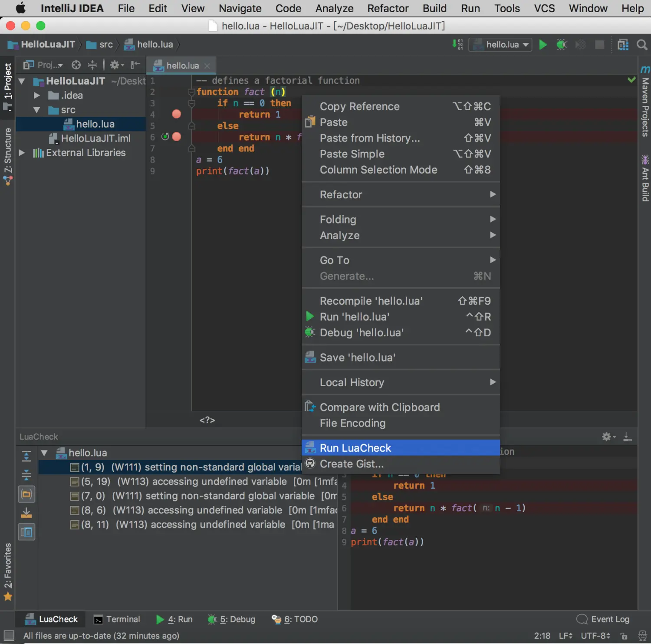Hide the Project panel with hide icon

pos(135,65)
